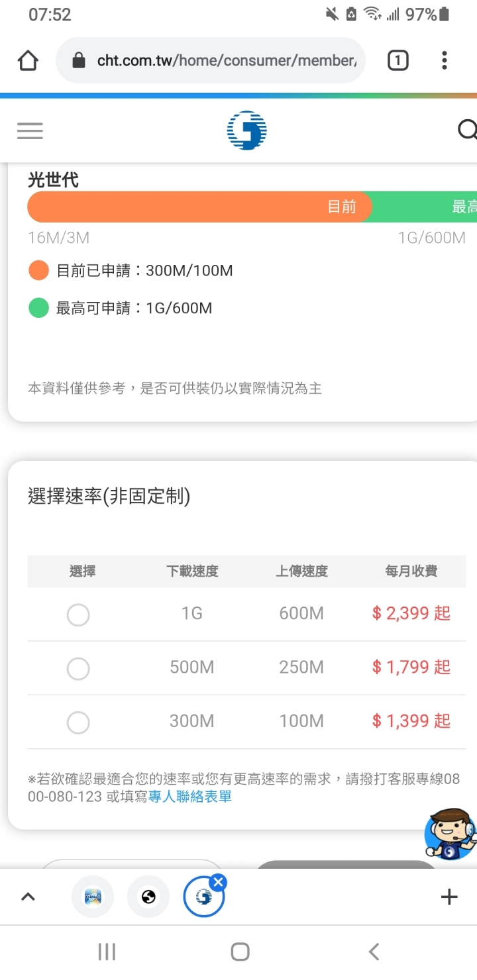Tap the orange 目前 speed bar segment
This screenshot has width=477, height=980.
(199, 207)
